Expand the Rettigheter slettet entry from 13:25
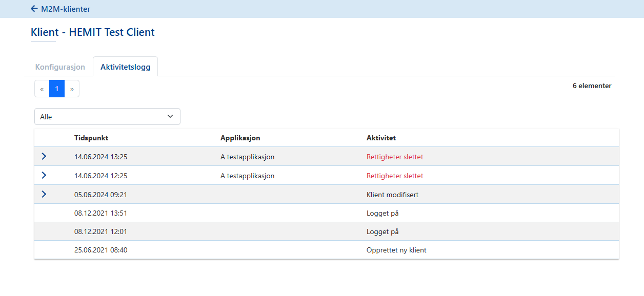644x296 pixels. 44,156
